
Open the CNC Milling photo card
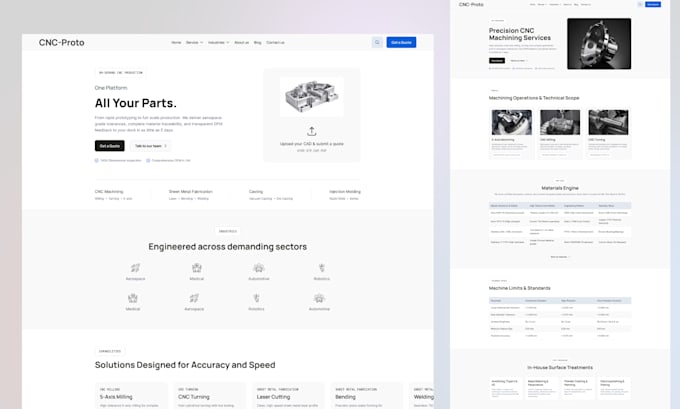[560, 133]
